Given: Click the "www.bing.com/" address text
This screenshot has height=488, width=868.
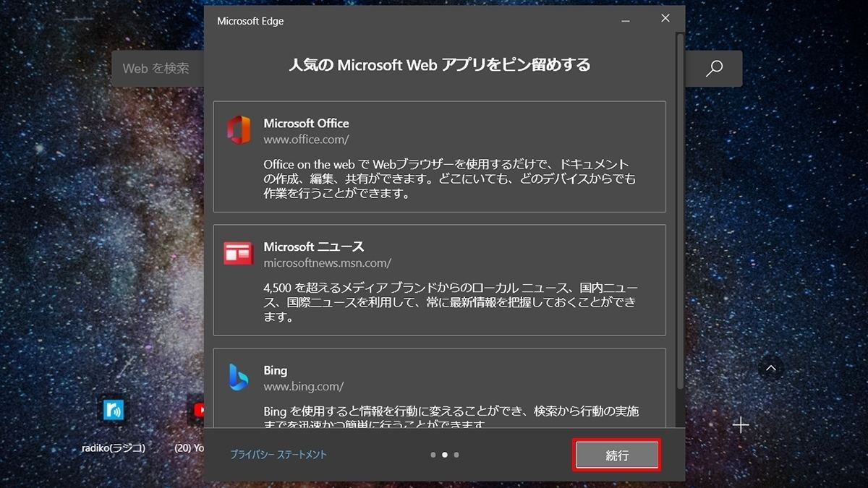Looking at the screenshot, I should click(303, 387).
